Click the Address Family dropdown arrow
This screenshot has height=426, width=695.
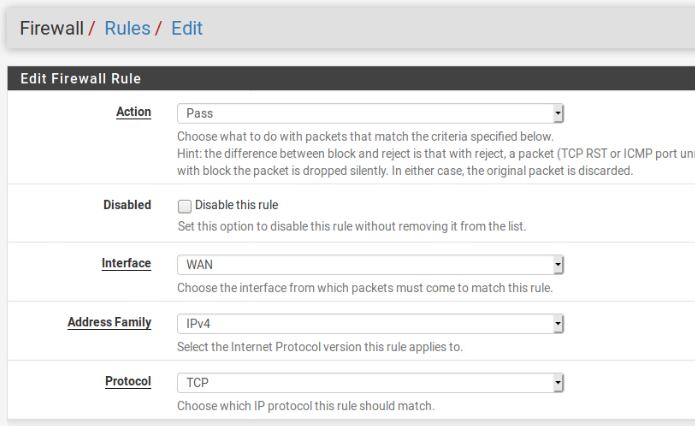[558, 324]
